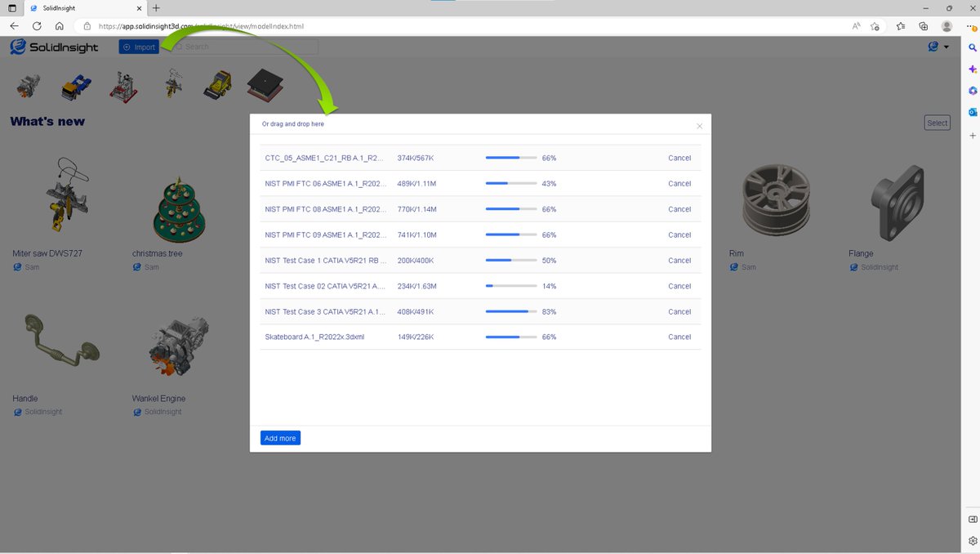
Task: Reload the page with the refresh icon
Action: 36,25
